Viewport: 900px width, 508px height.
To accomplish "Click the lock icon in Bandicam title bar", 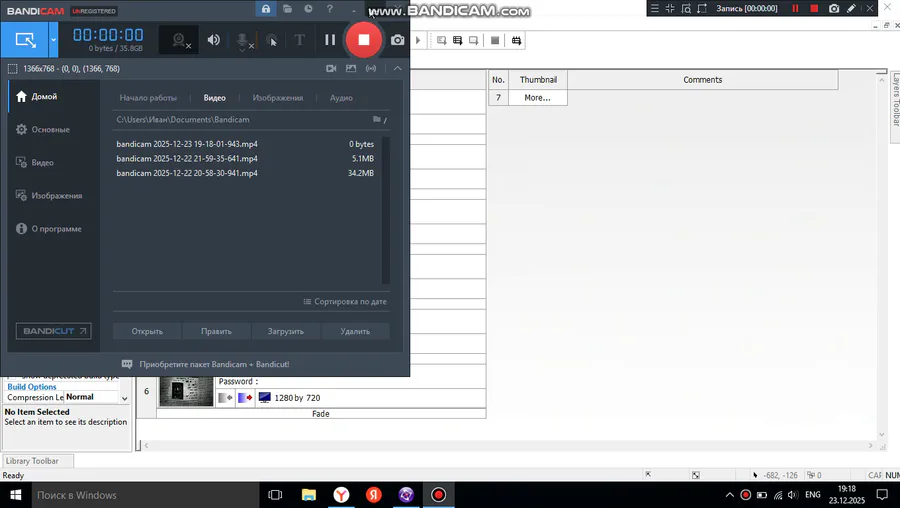I will coord(265,9).
